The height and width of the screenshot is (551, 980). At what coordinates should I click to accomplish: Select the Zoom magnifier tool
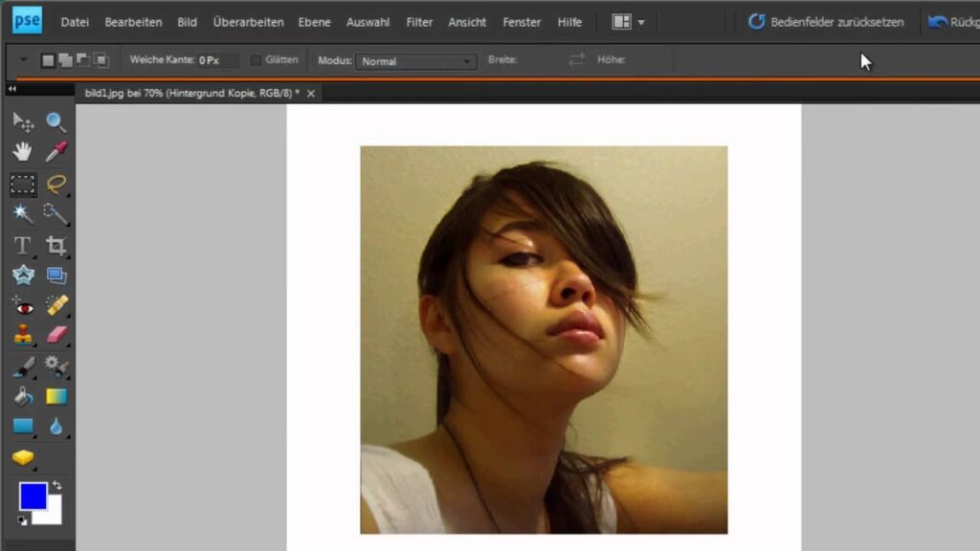point(56,121)
